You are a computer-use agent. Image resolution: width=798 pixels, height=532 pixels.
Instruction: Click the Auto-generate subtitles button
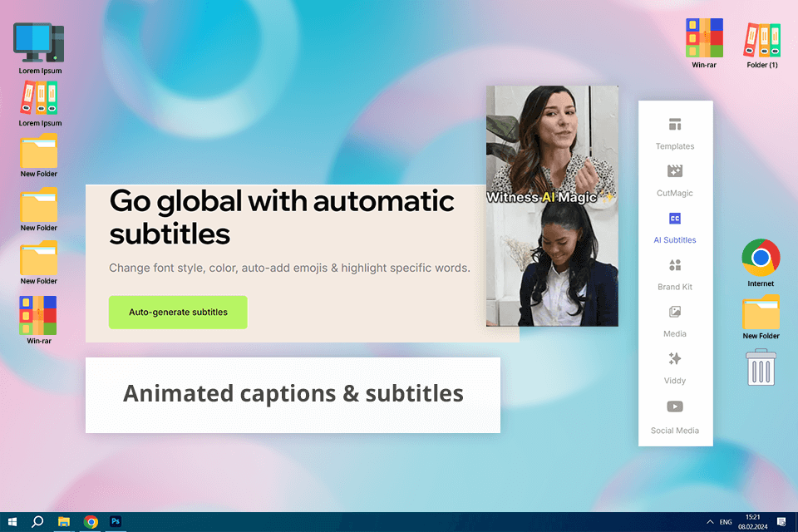[x=178, y=312]
